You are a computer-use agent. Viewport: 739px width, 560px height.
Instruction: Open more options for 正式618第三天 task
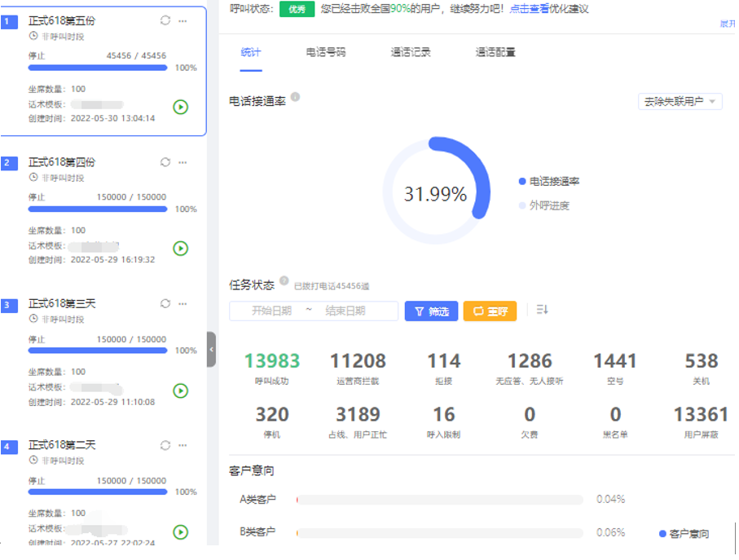pos(183,303)
